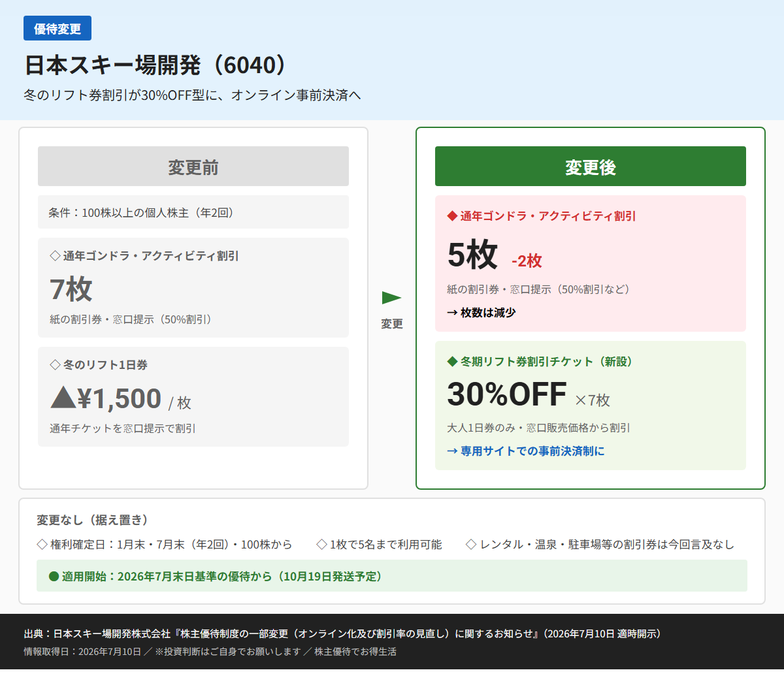Click the 適用開始：2026年7月末日基準 notice
784x685 pixels.
click(x=392, y=576)
